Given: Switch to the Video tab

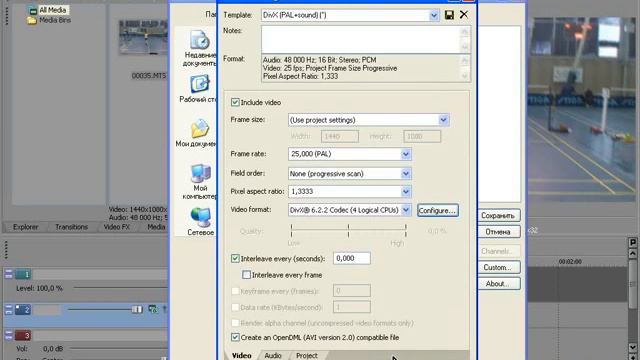Looking at the screenshot, I should (x=241, y=356).
